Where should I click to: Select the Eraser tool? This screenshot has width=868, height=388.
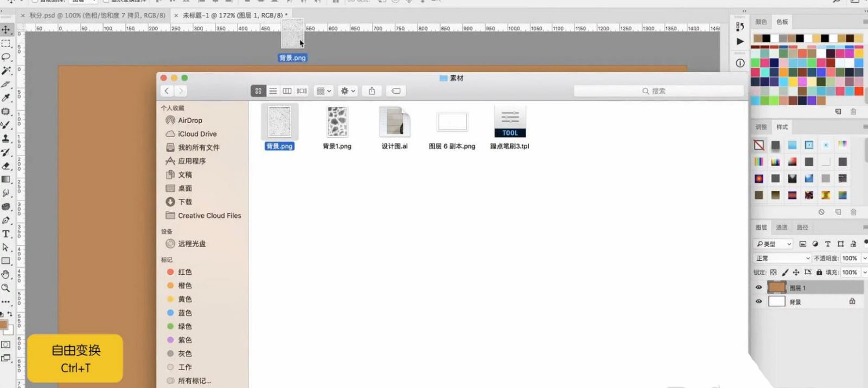6,166
